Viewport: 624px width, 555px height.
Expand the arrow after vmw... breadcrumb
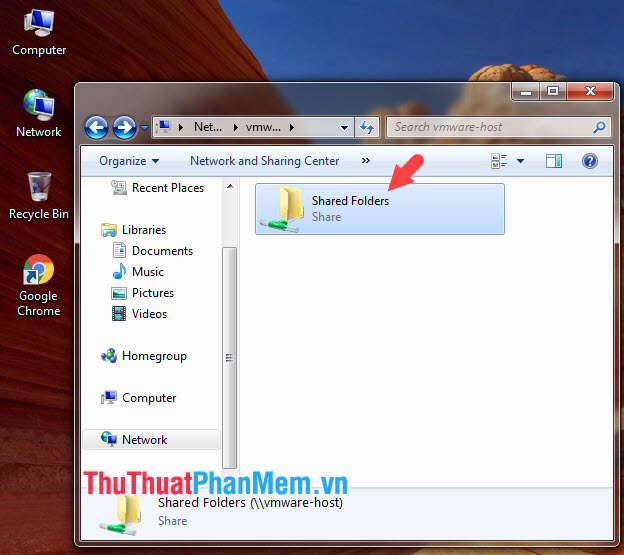(292, 127)
